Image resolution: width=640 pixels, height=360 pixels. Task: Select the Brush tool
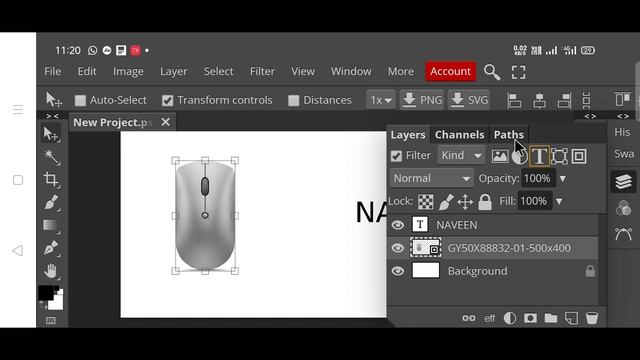51,202
